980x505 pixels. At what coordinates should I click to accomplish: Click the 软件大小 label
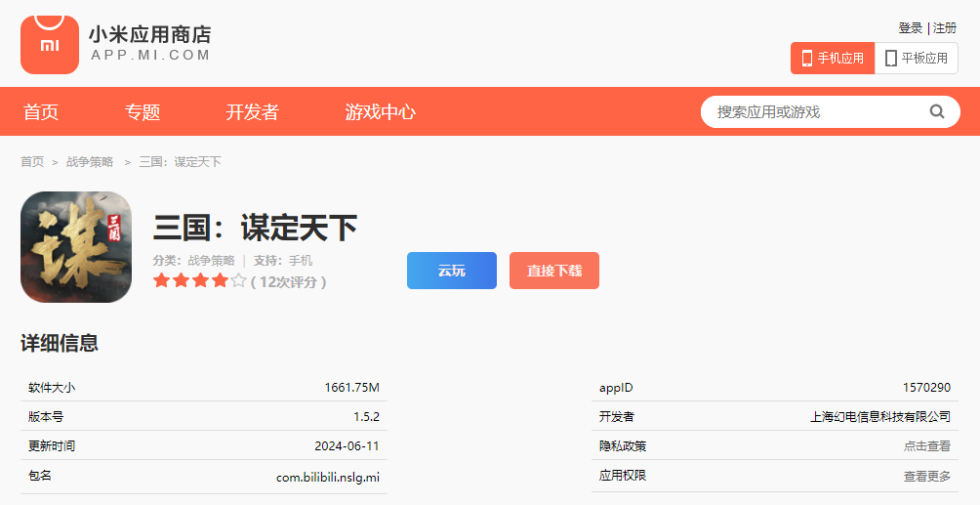52,388
